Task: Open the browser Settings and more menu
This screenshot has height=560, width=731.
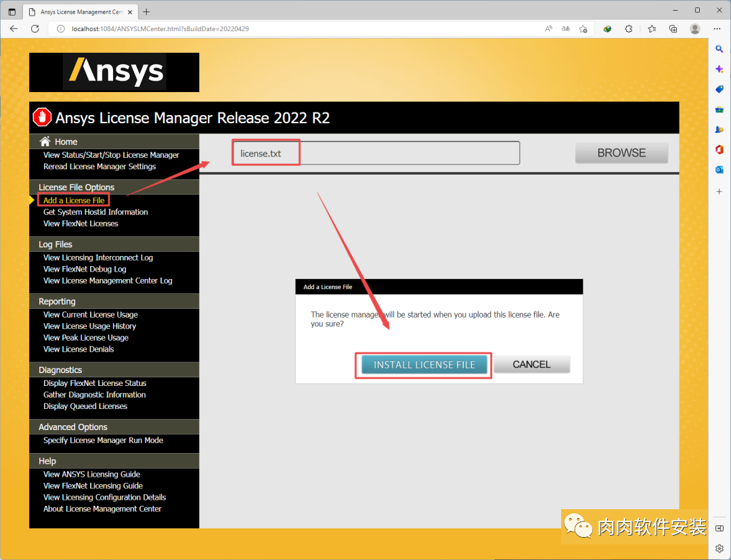Action: click(x=717, y=29)
